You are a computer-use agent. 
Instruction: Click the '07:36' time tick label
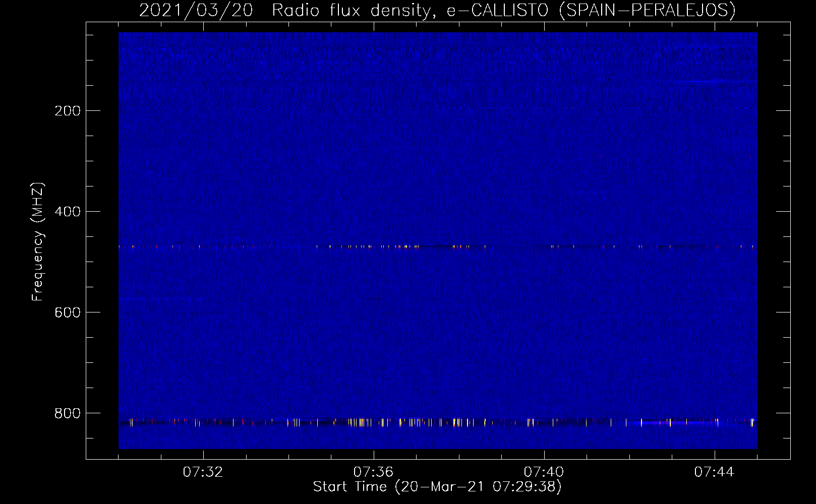pyautogui.click(x=373, y=472)
